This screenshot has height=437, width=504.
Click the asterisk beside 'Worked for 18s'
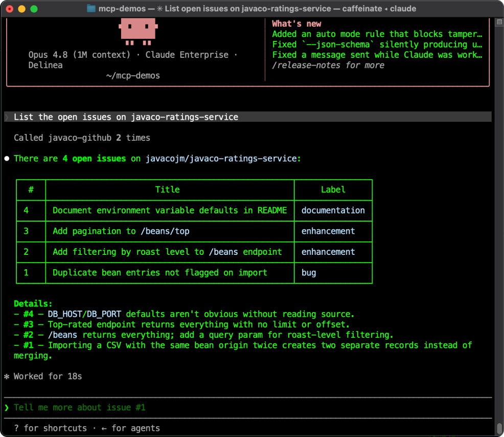pos(7,376)
